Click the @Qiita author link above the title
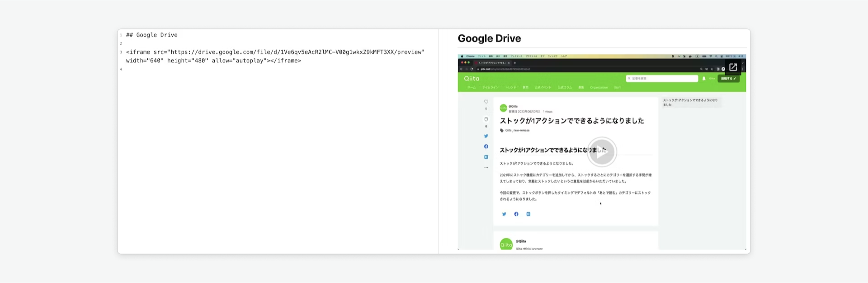 click(513, 106)
